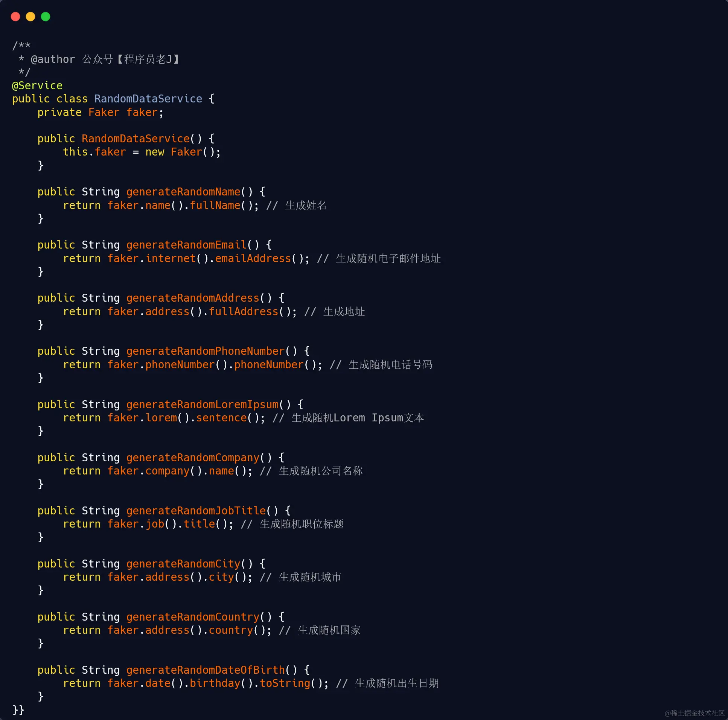Select the generateRandomCompany method name
Image resolution: width=728 pixels, height=720 pixels.
(x=193, y=458)
